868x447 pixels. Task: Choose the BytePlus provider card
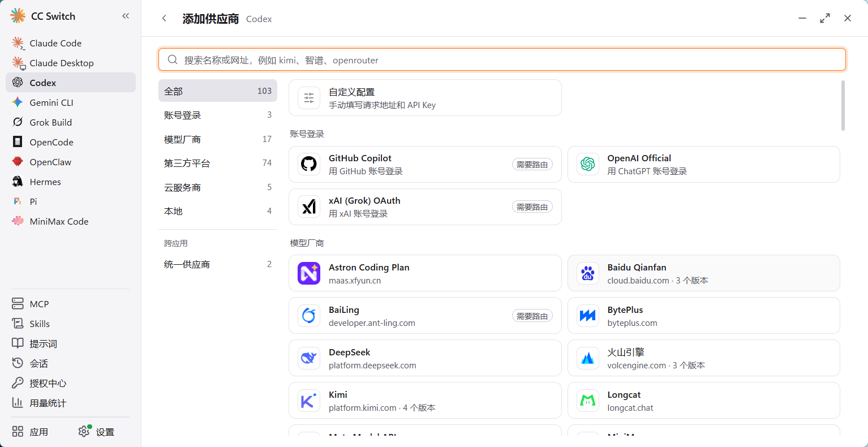pos(704,316)
